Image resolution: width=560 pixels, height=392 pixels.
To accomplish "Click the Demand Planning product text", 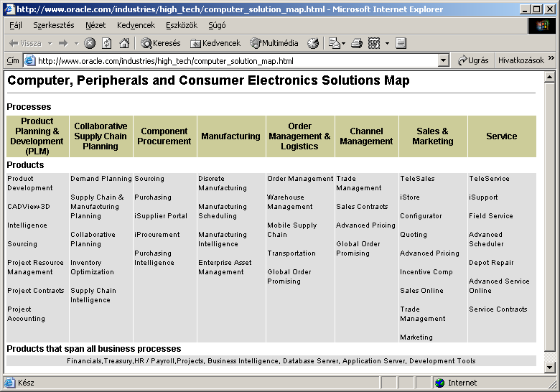I will pyautogui.click(x=101, y=179).
